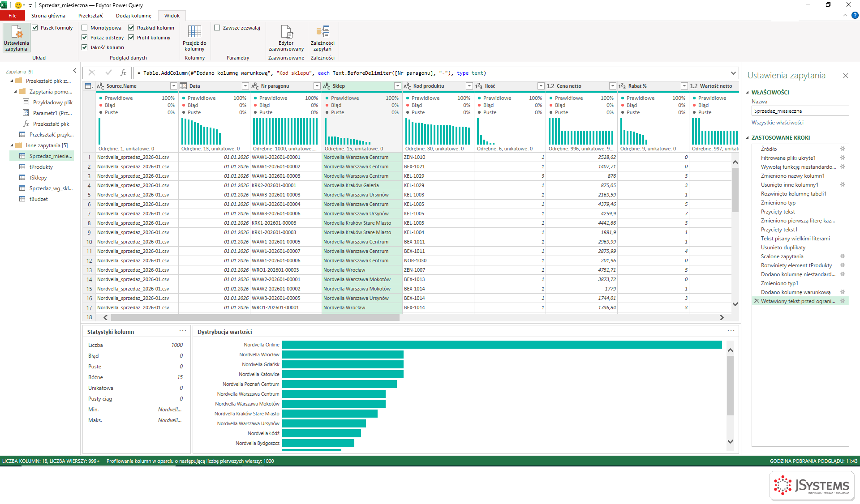Toggle Pokaż odstępy checkbox
The image size is (860, 504).
84,38
